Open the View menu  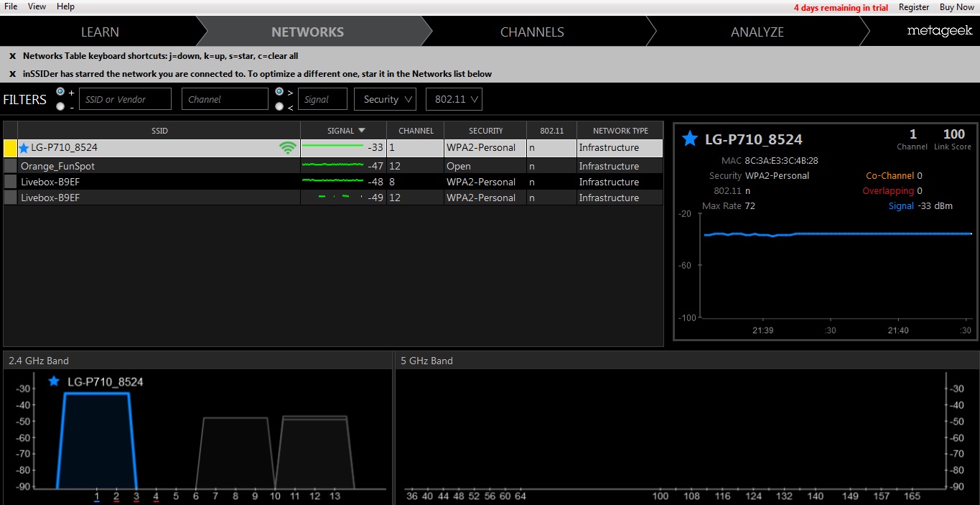(x=37, y=6)
